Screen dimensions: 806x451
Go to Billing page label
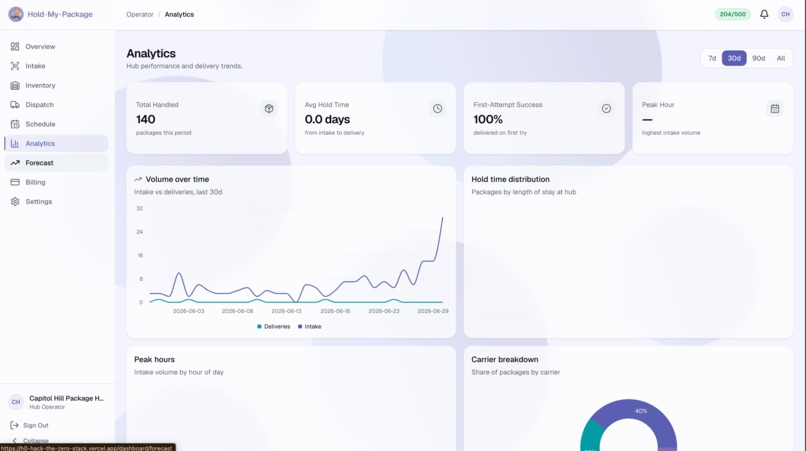tap(35, 182)
